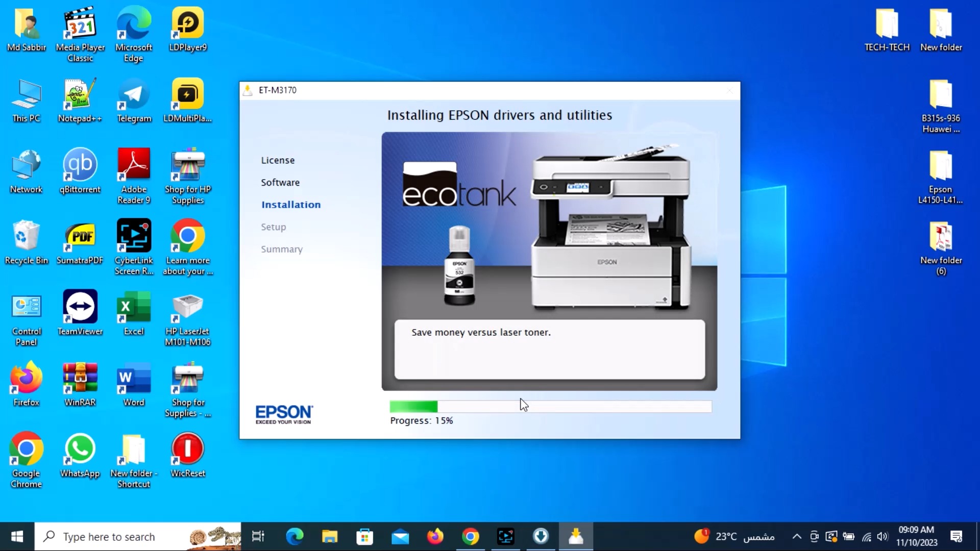Select the Excel desktop shortcut
This screenshot has height=551, width=980.
pyautogui.click(x=134, y=313)
